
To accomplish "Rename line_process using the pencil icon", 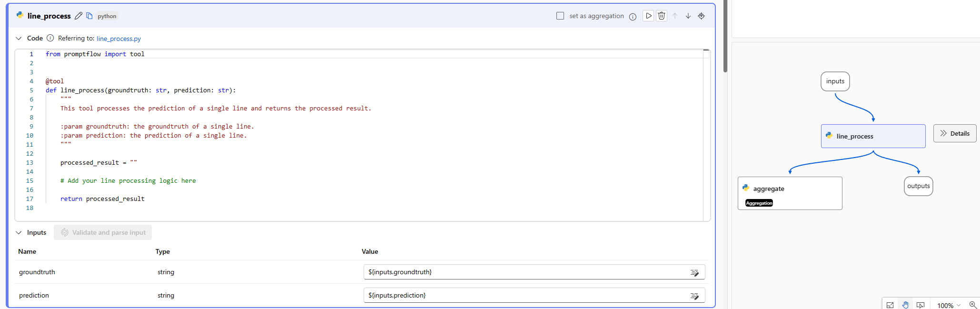I will click(x=79, y=16).
